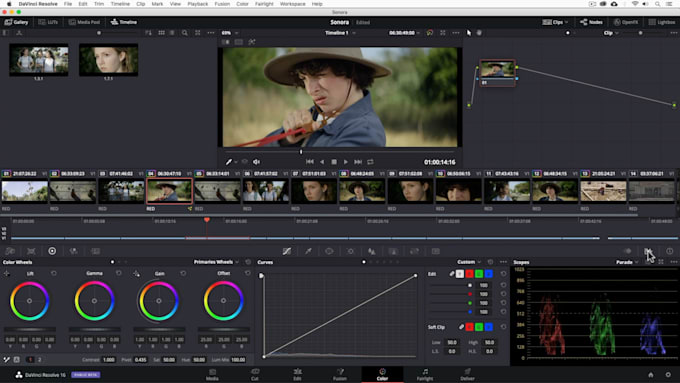680x383 pixels.
Task: Open the Workspace menu
Action: click(x=293, y=4)
